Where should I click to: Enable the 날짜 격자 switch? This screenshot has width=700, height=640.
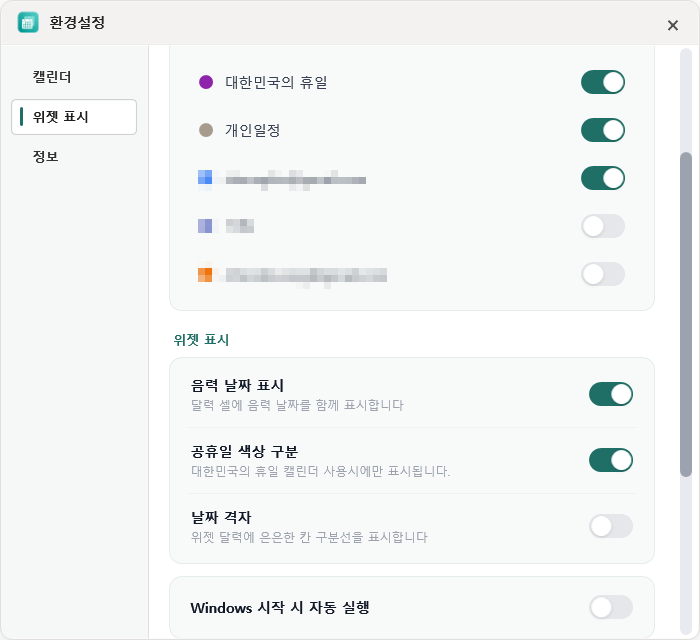611,526
